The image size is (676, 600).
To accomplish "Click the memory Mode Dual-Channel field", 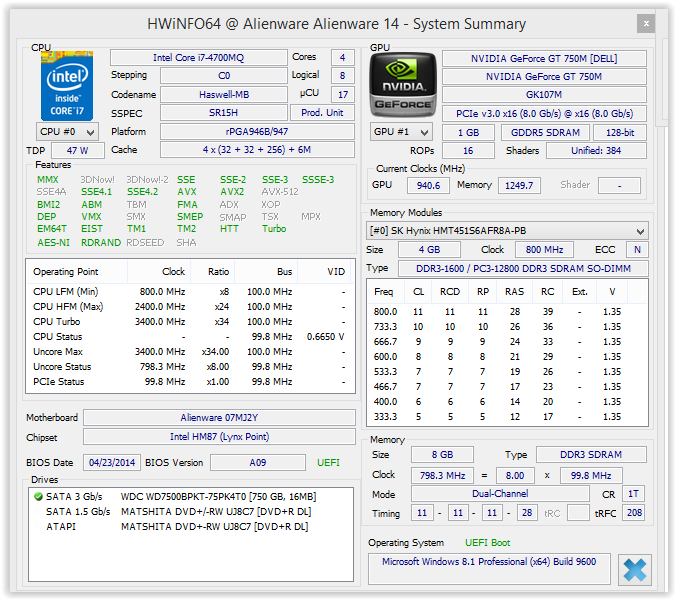I will [x=500, y=494].
